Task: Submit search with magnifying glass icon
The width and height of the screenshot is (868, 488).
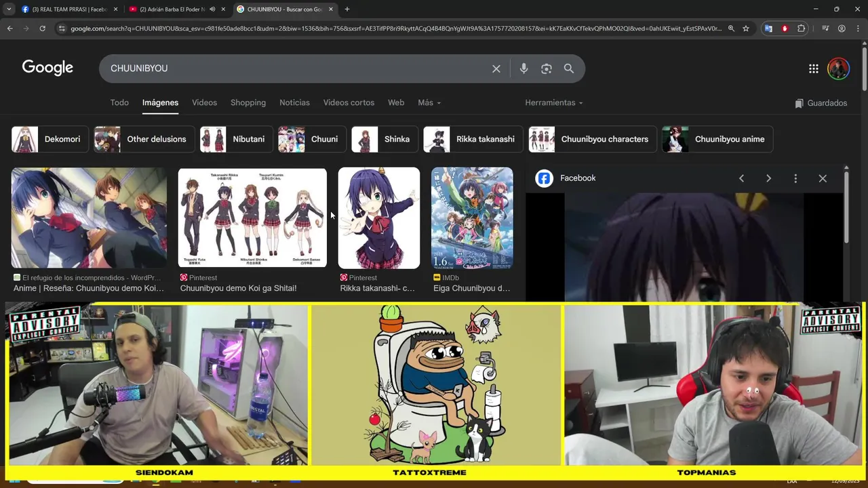Action: tap(569, 68)
